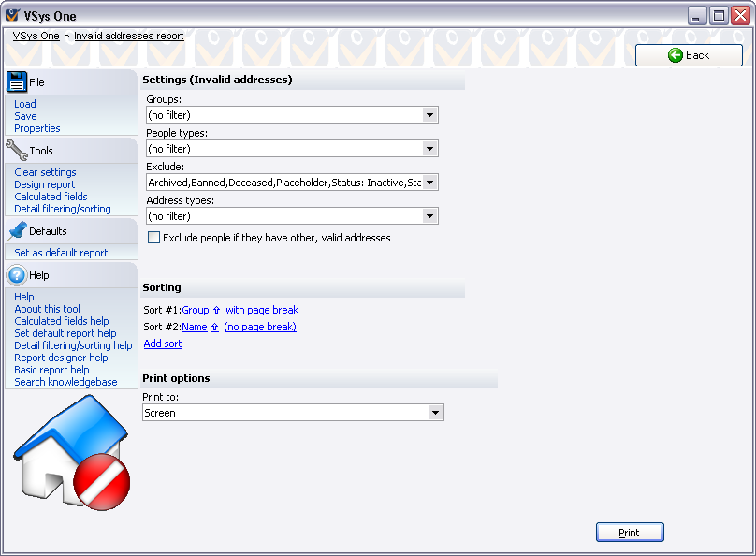Open Report designer help
The height and width of the screenshot is (556, 756).
click(61, 358)
